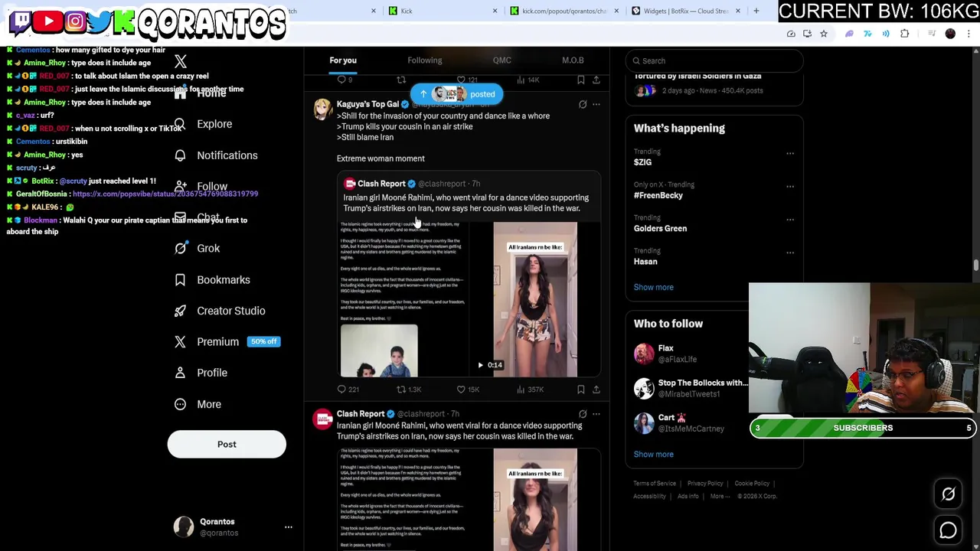Open a new browser tab
Screen dimensions: 980x551
click(756, 11)
